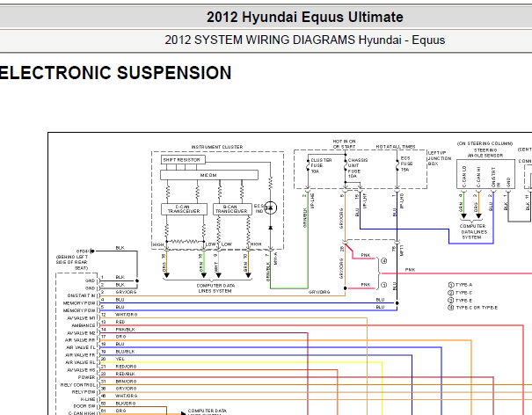Screen dimensions: 532x415
Task: Click the "TYPE-A" legend entry
Action: [x=461, y=285]
